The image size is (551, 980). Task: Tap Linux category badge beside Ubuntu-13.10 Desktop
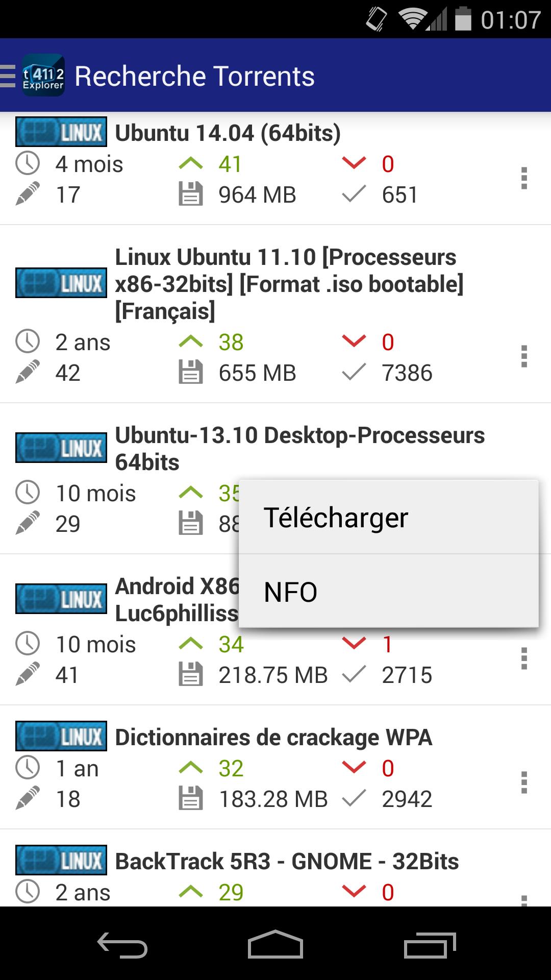tap(61, 448)
